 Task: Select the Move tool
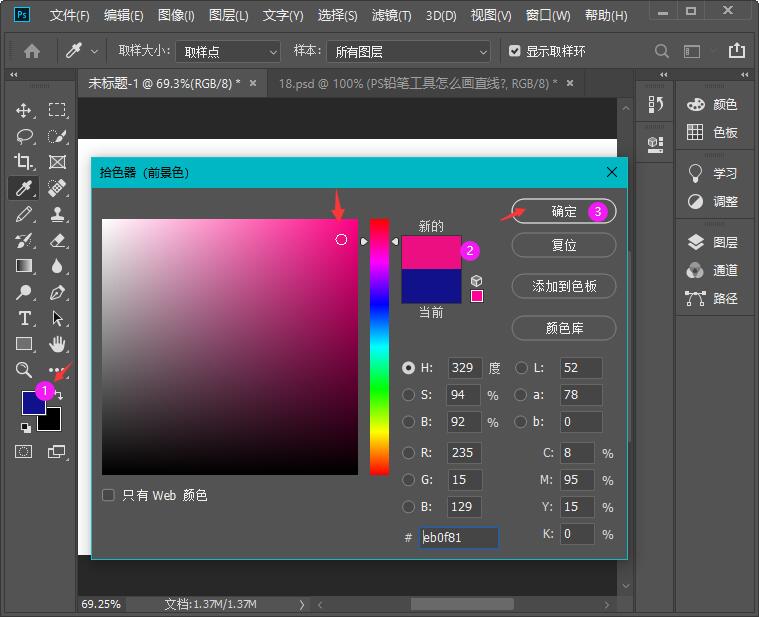[x=23, y=110]
